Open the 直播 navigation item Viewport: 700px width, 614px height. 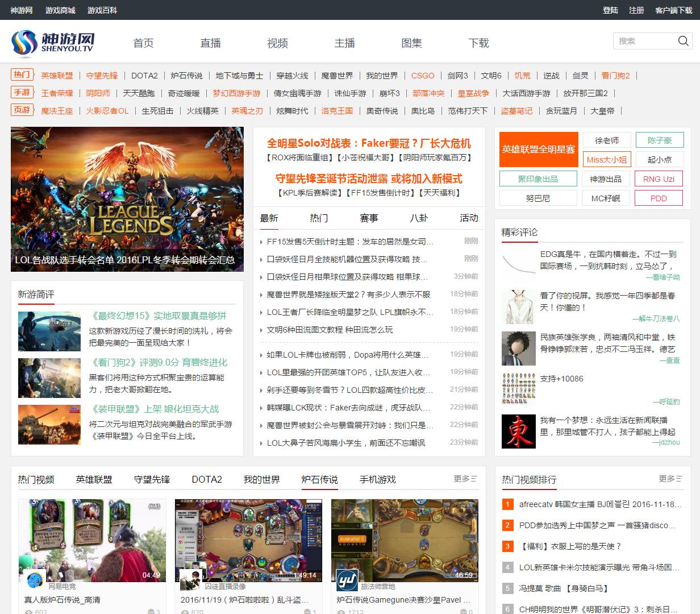tap(210, 43)
